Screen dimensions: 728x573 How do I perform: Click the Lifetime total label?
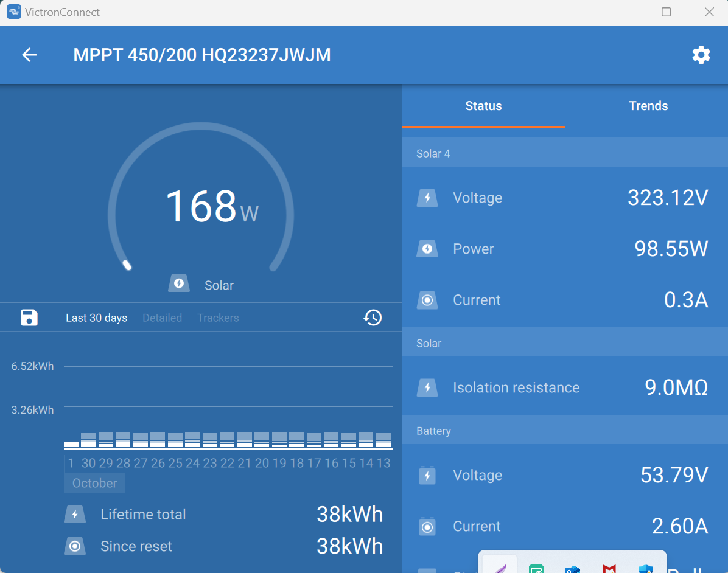143,515
